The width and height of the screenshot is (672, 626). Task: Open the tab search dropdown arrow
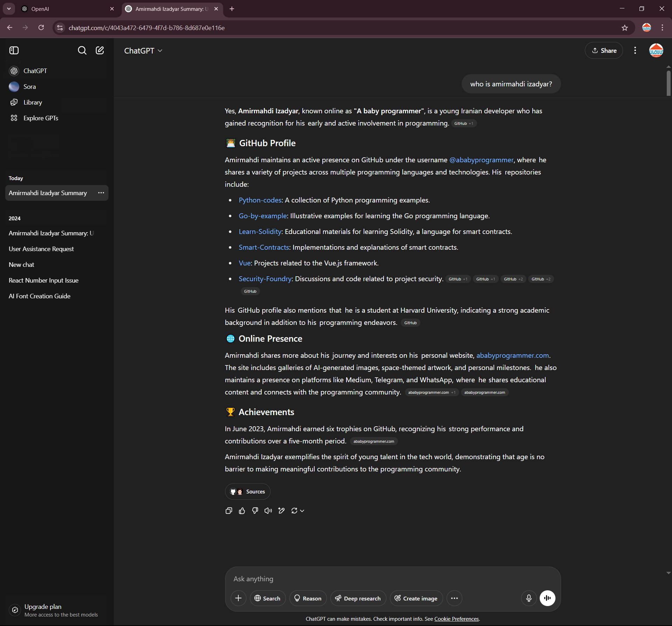[x=9, y=9]
